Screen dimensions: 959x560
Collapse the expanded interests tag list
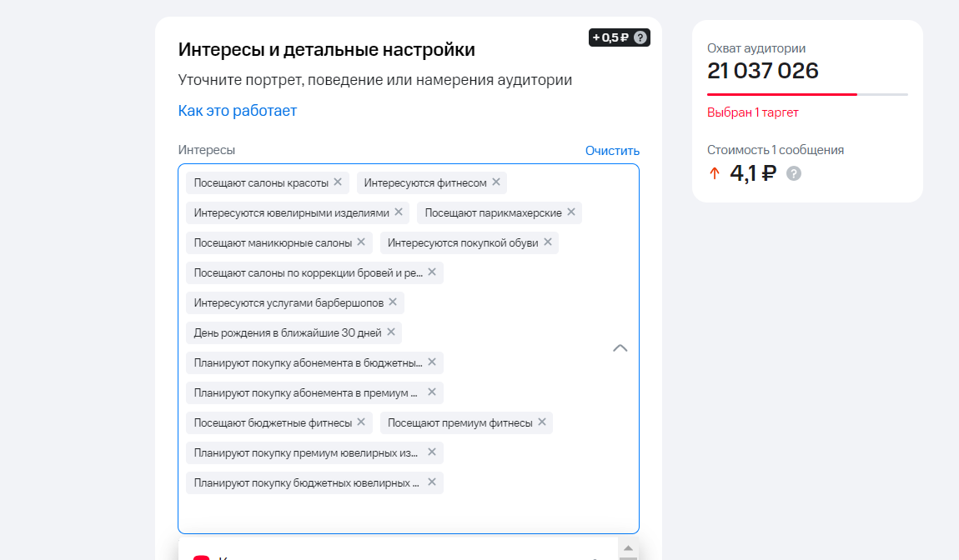(x=620, y=347)
